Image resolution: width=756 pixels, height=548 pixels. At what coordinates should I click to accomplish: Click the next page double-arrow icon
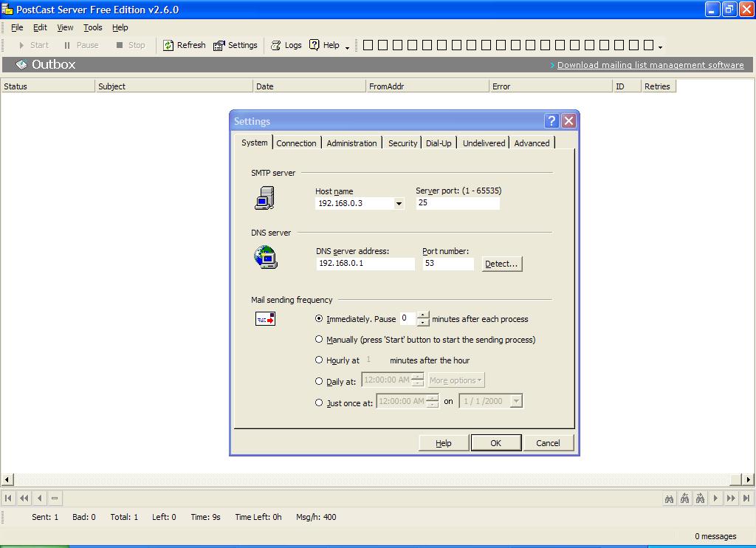731,499
